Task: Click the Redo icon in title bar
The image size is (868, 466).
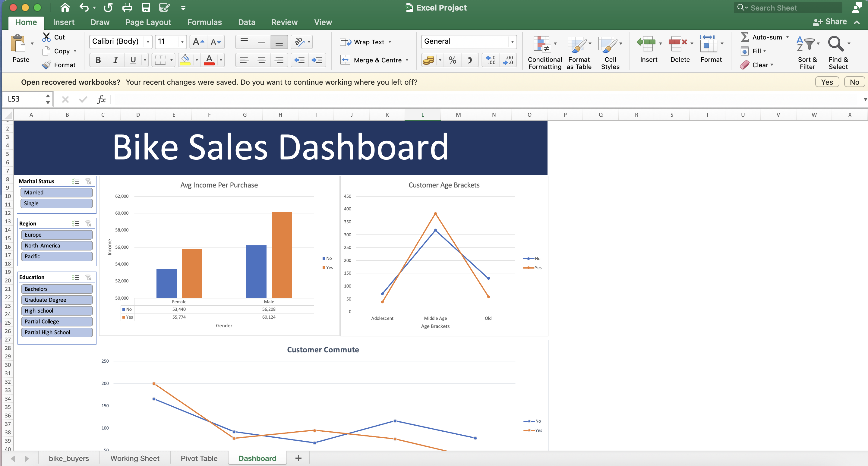Action: pyautogui.click(x=108, y=8)
